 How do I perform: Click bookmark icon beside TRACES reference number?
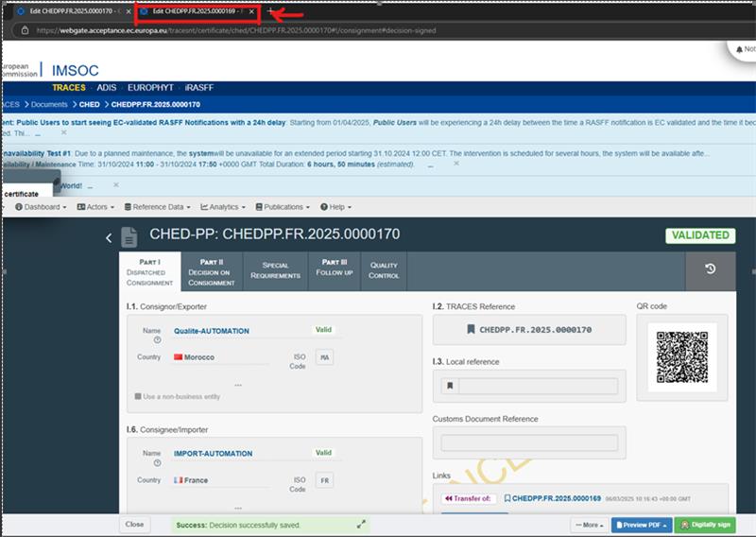tap(471, 329)
